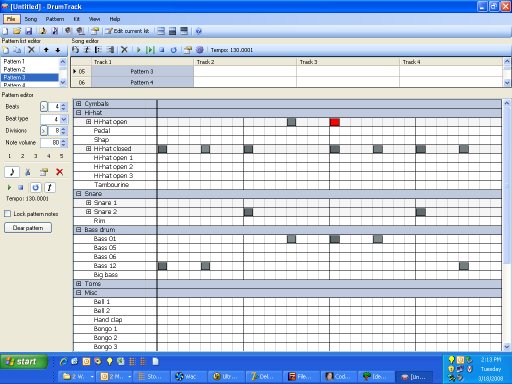The height and width of the screenshot is (384, 512).
Task: Click the Clear pattern button
Action: 28,228
